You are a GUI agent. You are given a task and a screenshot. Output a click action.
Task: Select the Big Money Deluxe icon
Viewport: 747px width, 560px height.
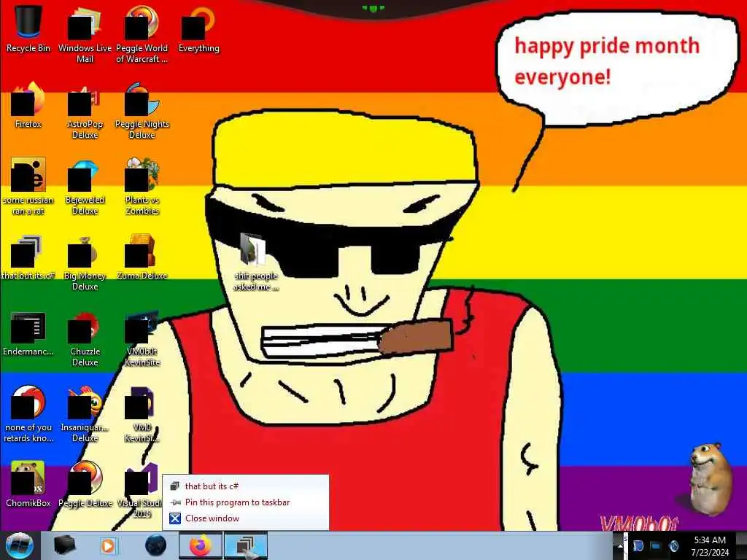click(85, 262)
